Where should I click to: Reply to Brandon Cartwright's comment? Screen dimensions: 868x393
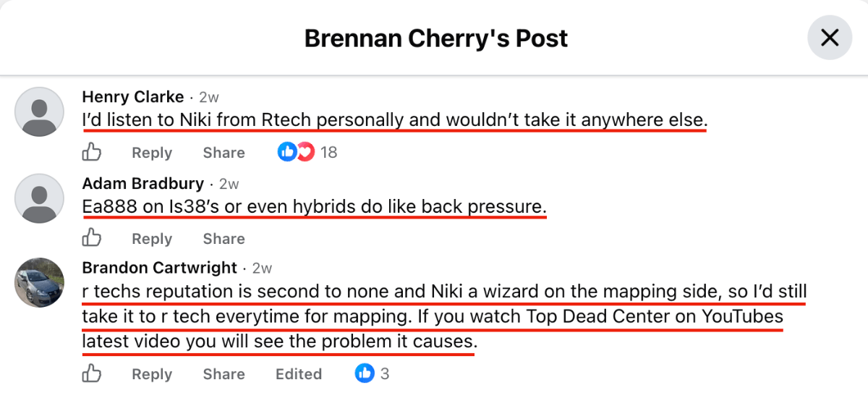(x=152, y=374)
